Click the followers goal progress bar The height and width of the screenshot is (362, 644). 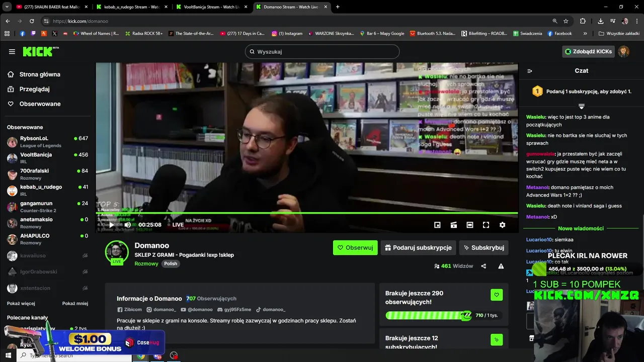click(428, 315)
